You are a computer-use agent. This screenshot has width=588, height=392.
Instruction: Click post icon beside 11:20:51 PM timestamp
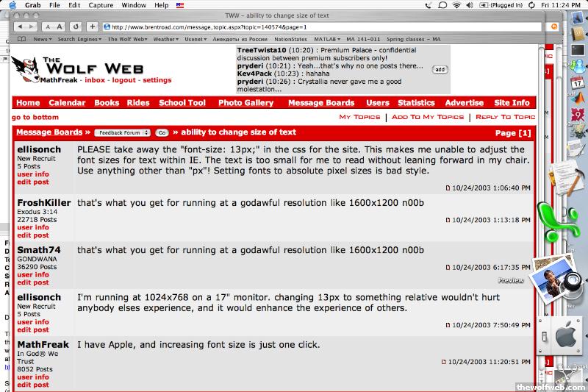[x=444, y=362]
